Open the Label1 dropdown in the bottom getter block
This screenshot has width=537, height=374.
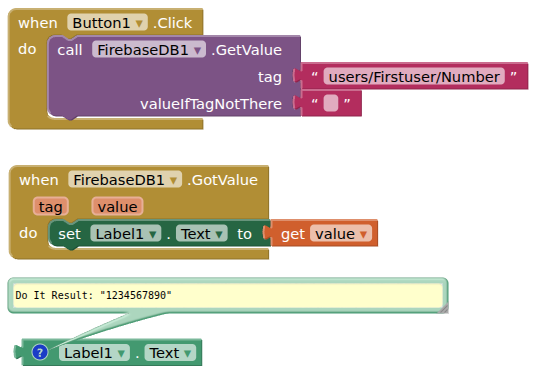pos(94,353)
